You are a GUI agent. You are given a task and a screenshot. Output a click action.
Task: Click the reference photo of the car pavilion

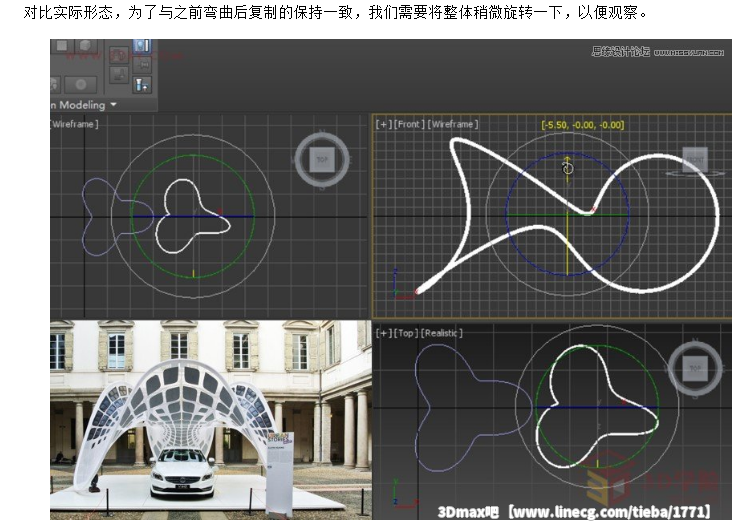coord(210,420)
